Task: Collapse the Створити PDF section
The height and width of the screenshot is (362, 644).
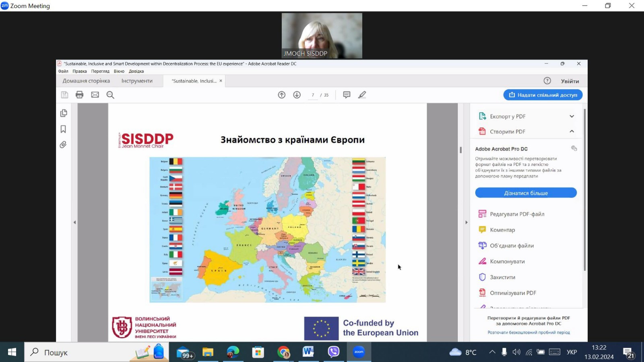Action: pos(572,132)
